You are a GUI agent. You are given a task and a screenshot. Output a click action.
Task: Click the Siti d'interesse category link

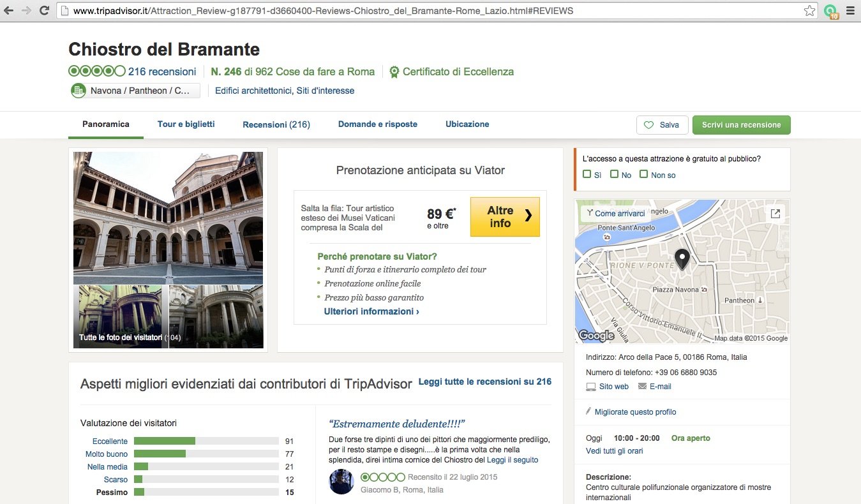(x=326, y=91)
